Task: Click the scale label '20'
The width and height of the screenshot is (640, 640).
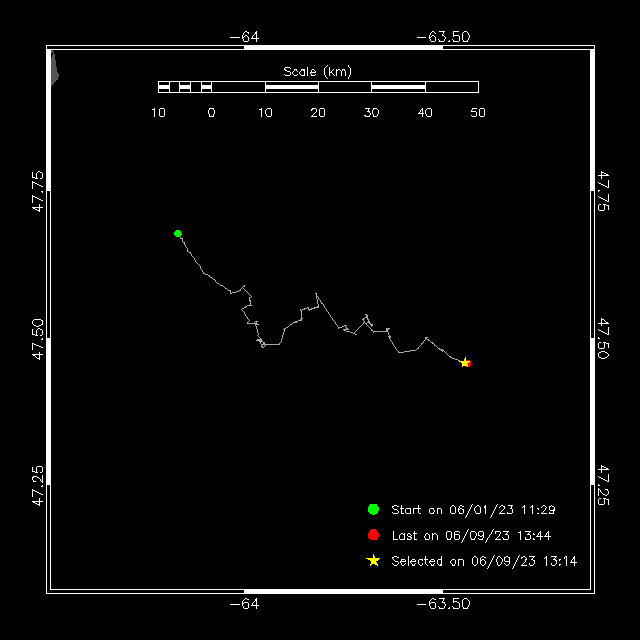Action: point(318,113)
